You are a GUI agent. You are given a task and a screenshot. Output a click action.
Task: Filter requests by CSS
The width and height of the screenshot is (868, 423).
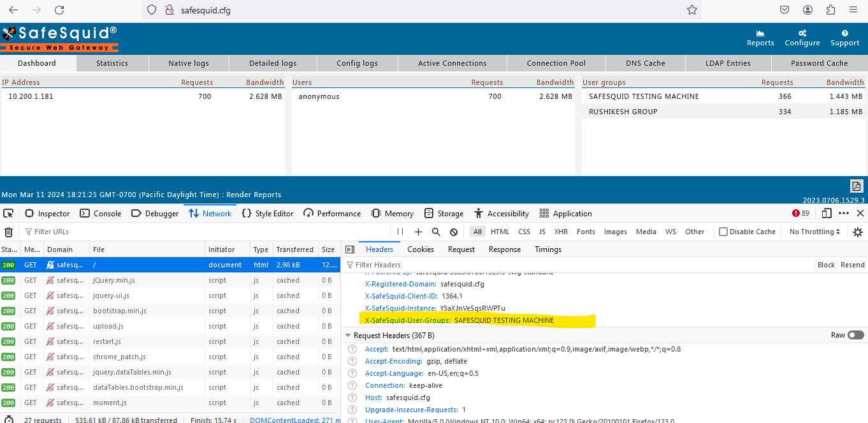(x=524, y=232)
